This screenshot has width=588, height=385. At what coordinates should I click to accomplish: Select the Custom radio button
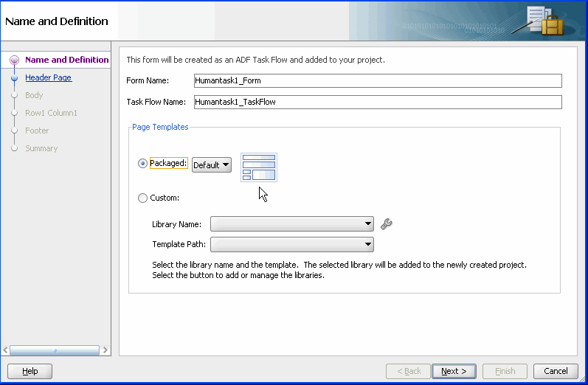tap(142, 198)
